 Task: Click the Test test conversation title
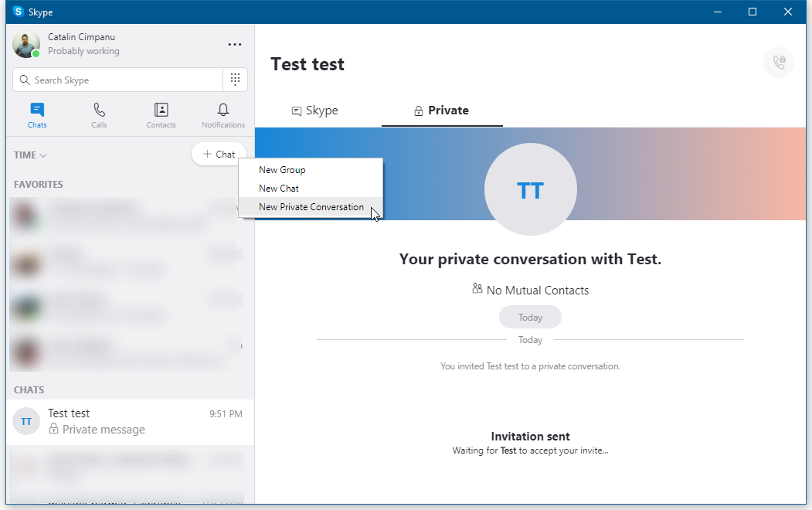click(x=307, y=64)
